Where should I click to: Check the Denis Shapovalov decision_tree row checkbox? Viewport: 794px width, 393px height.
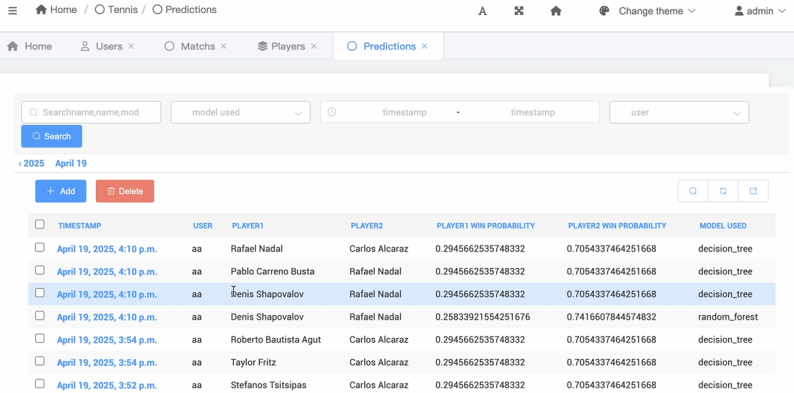pos(39,293)
